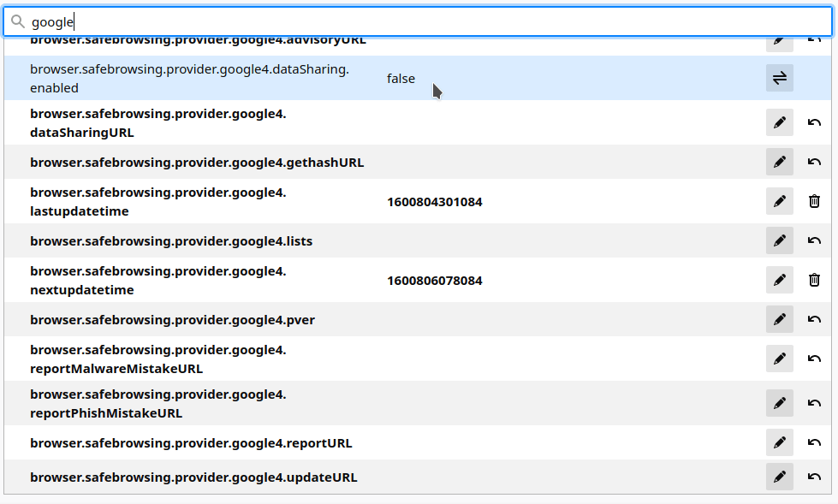Select the dataSharingURL preference name
The image size is (838, 504).
tap(158, 123)
